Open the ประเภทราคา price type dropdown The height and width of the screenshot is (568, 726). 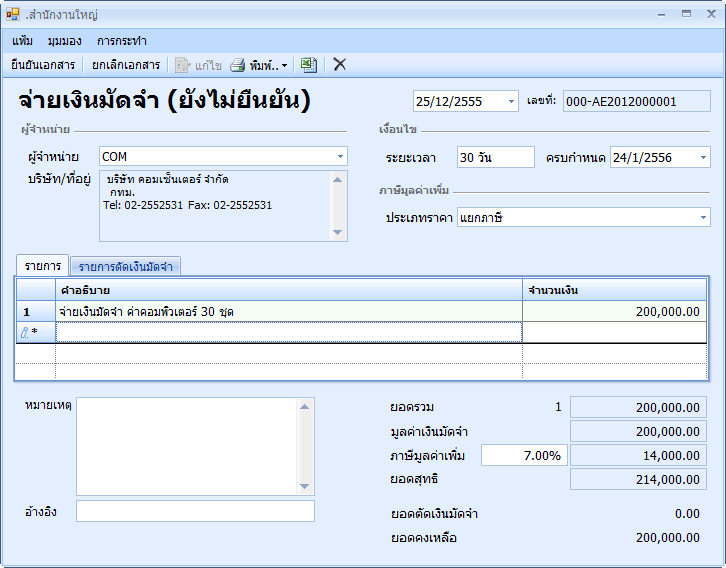[x=703, y=217]
